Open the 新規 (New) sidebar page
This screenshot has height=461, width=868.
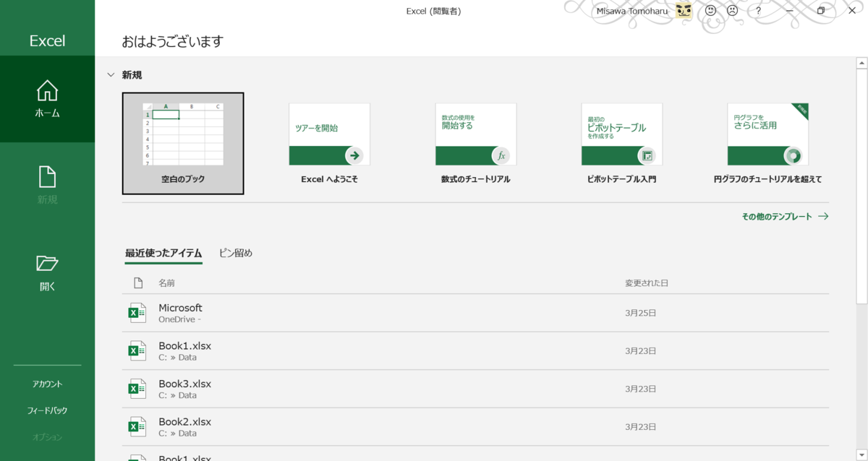click(x=47, y=186)
